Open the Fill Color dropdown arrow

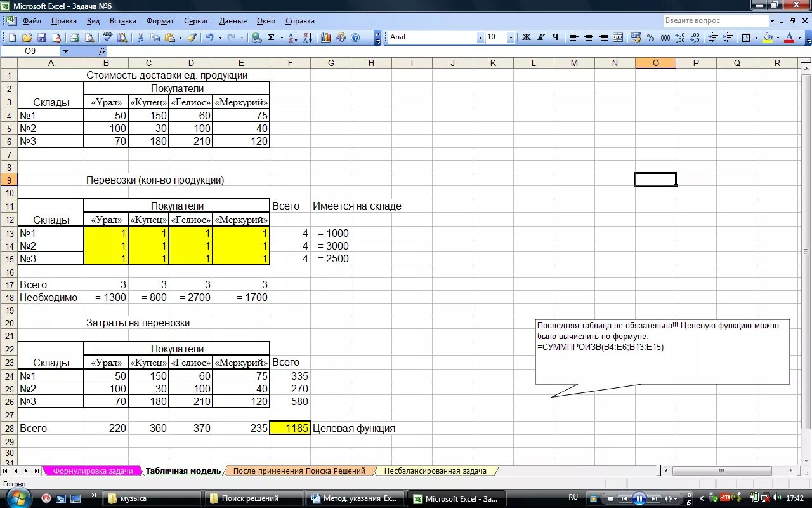[778, 37]
